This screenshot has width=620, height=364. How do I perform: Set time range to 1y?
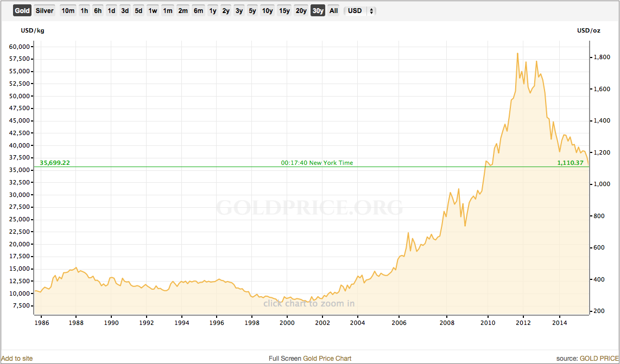click(x=213, y=11)
